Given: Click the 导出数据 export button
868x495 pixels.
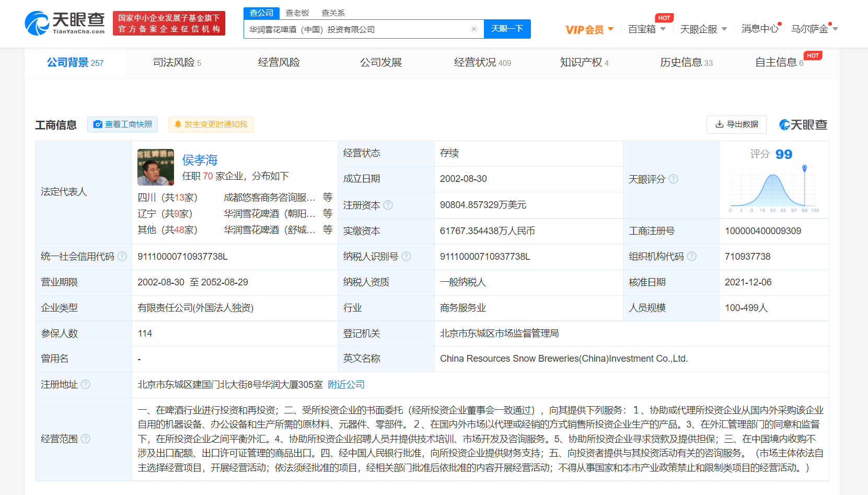Looking at the screenshot, I should (736, 124).
